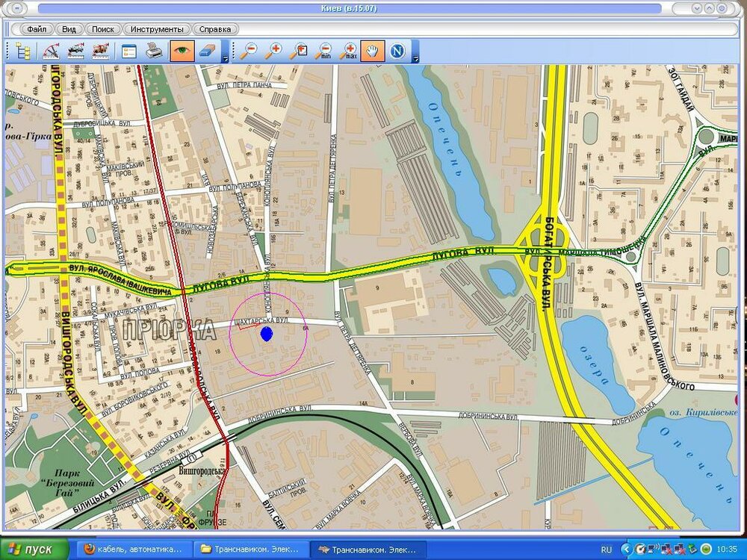The image size is (747, 560).
Task: Open the object tree panel icon
Action: coord(24,52)
